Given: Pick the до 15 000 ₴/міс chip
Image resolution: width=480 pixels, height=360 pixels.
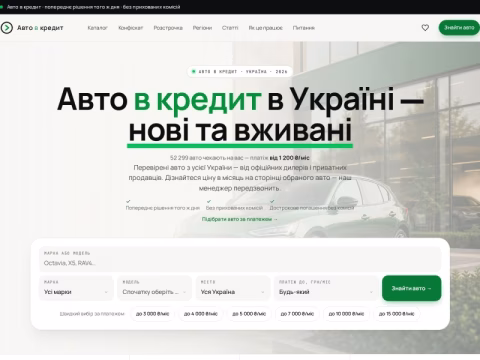Looking at the screenshot, I should coord(397,314).
